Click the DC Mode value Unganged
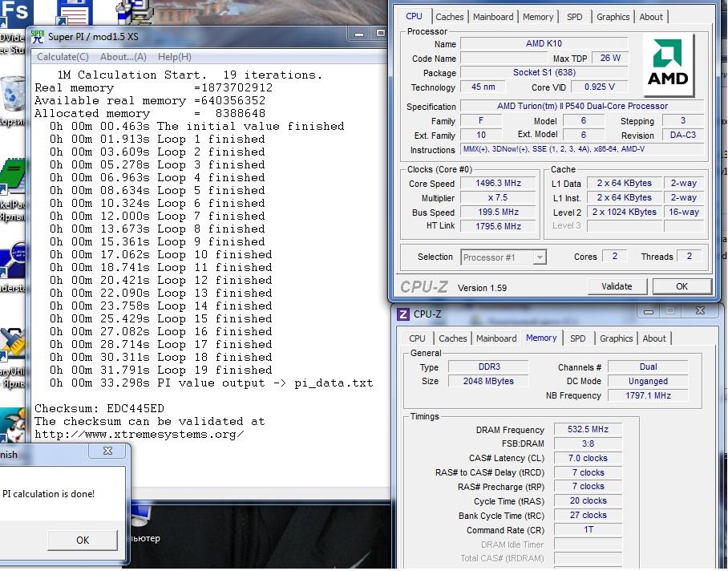The width and height of the screenshot is (728, 571). [648, 381]
